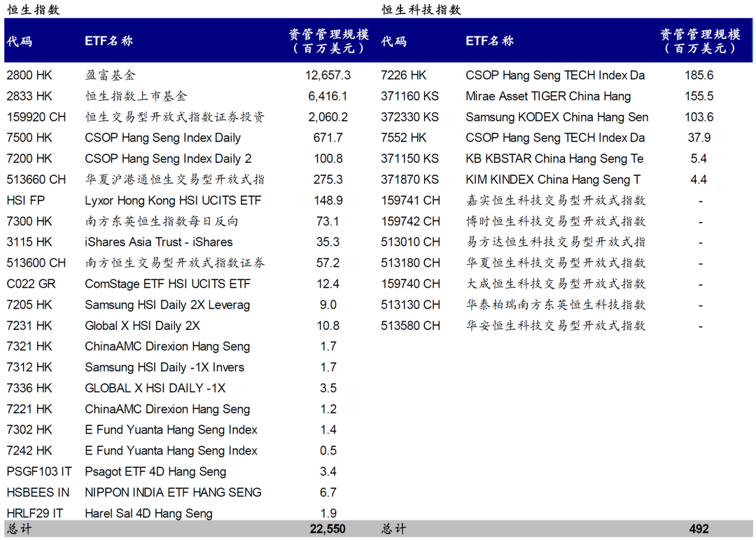Click the code 159742 CH
Viewport: 756px width, 540px height.
[x=411, y=221]
